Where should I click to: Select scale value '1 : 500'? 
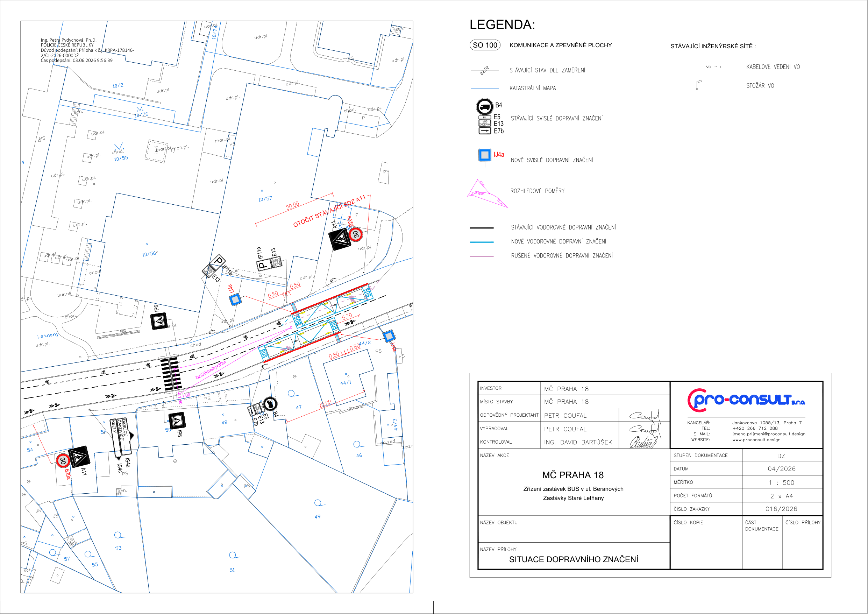tap(781, 482)
